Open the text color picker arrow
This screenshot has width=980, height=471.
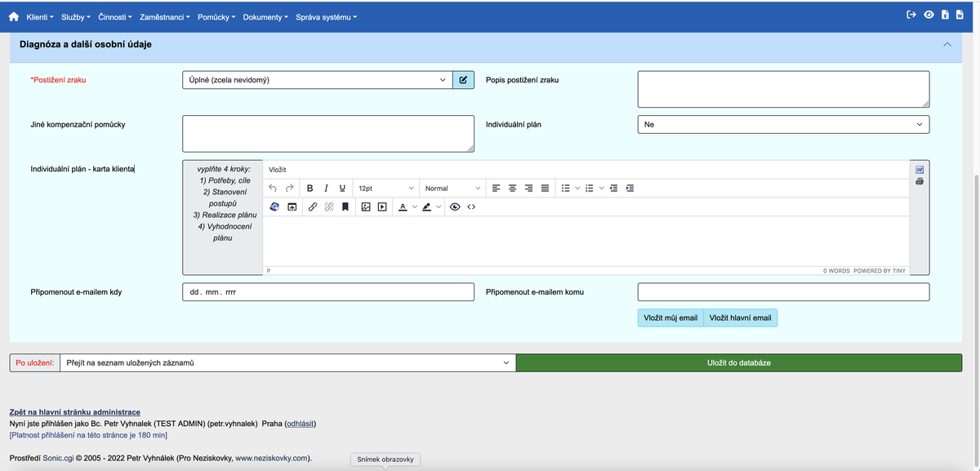pos(414,207)
